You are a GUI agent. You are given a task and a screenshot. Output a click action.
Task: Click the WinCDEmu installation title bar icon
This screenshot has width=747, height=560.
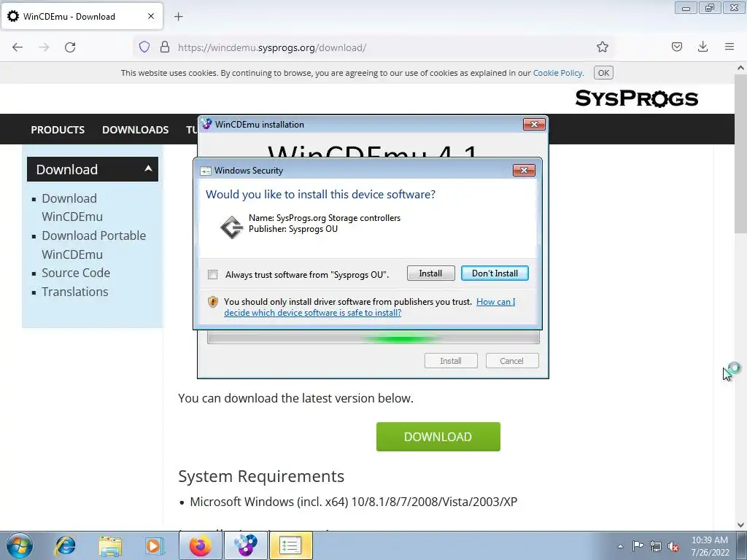(x=206, y=124)
